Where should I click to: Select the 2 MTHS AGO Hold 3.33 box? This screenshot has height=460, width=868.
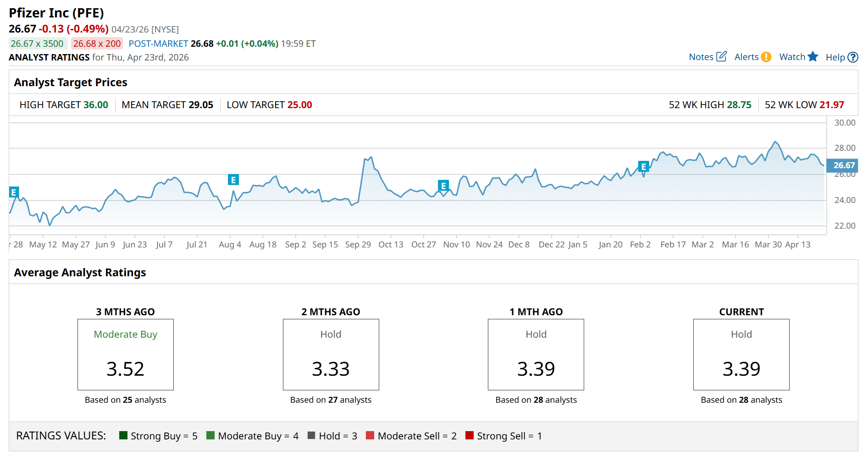click(331, 354)
